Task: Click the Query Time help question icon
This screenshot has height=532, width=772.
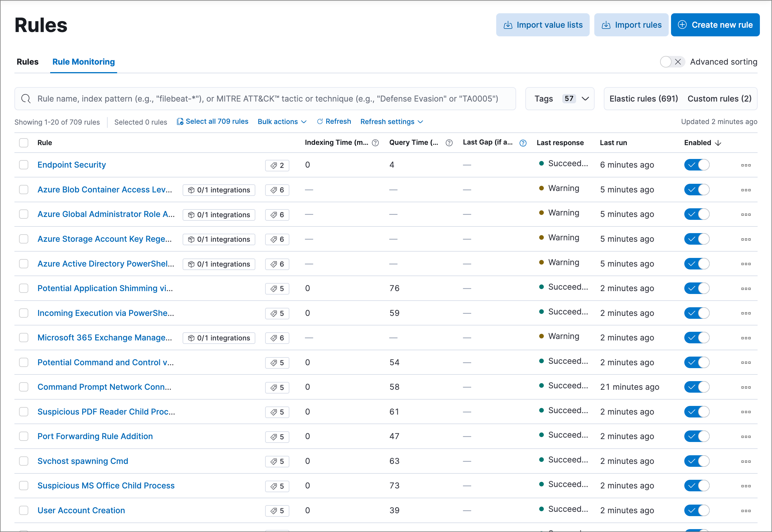Action: pyautogui.click(x=449, y=143)
